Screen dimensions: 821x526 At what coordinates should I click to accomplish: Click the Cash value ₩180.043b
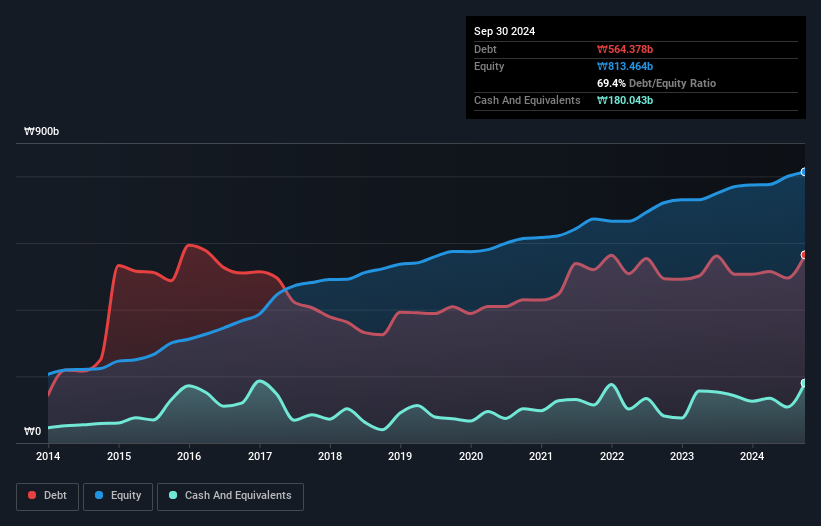(625, 100)
